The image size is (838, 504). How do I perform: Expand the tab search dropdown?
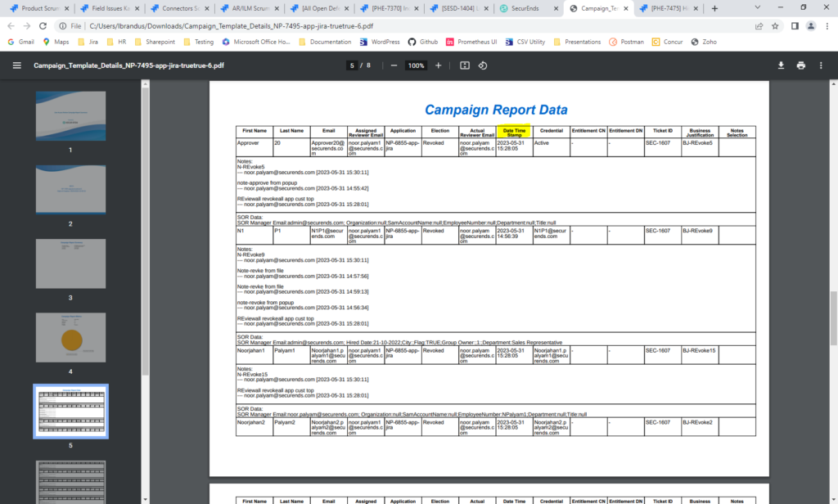pyautogui.click(x=757, y=8)
